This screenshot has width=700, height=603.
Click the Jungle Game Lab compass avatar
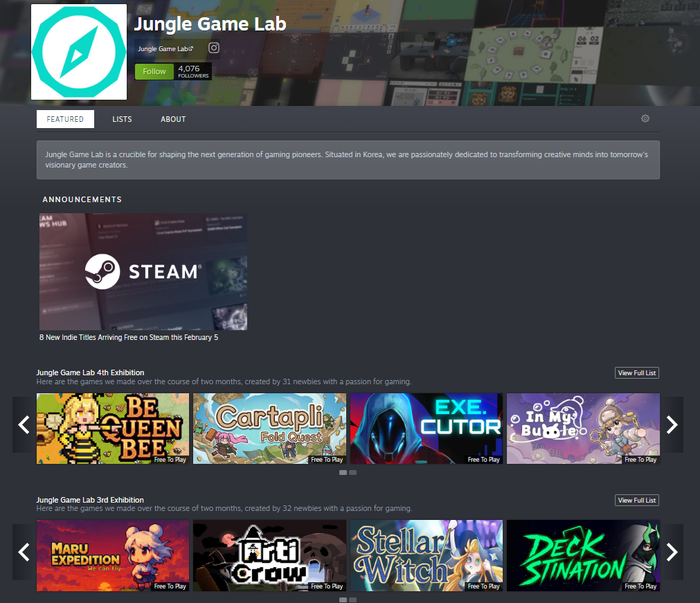[79, 52]
